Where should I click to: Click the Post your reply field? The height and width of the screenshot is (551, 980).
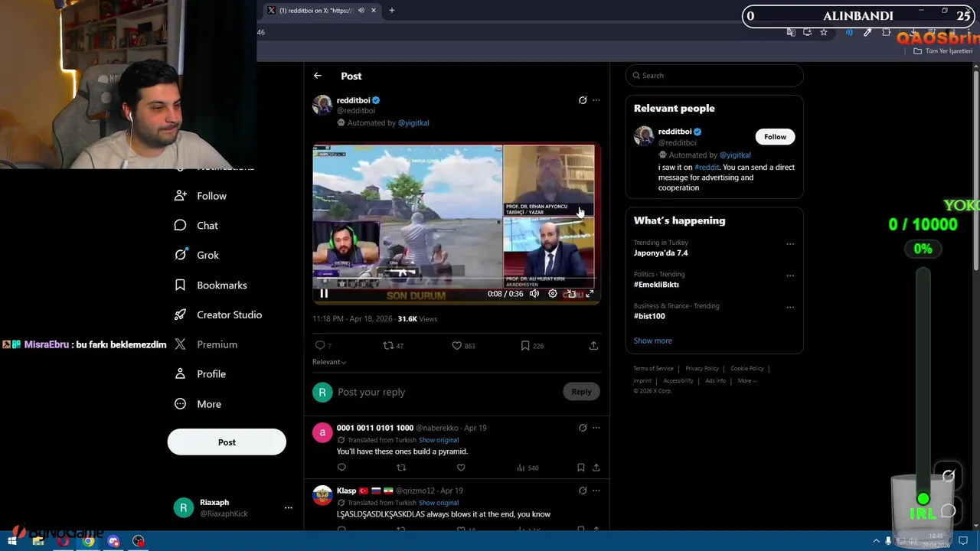click(448, 392)
